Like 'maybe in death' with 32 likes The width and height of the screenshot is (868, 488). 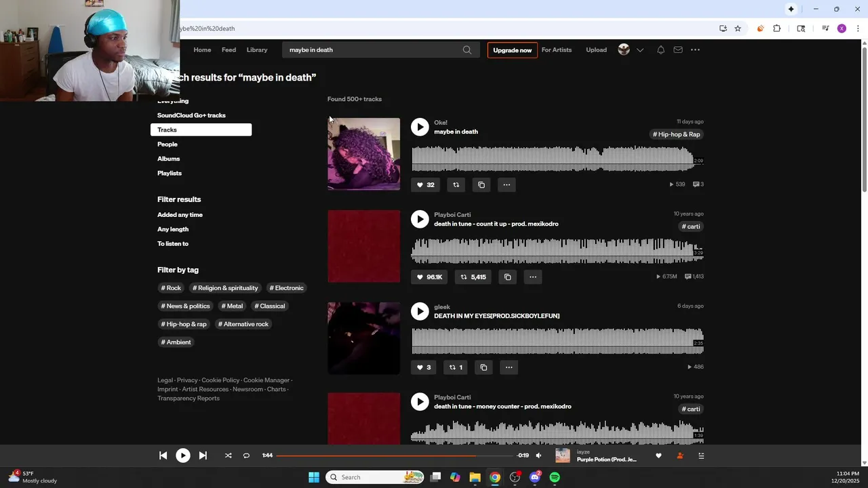click(425, 184)
